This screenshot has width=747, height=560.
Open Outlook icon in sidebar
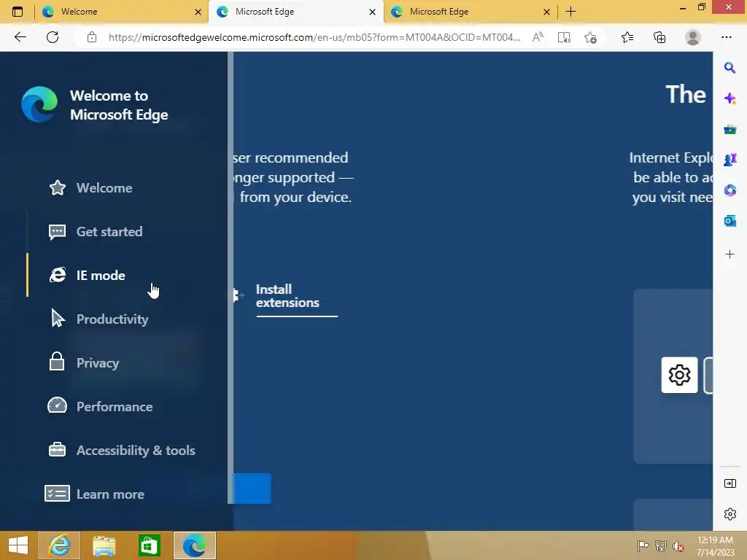pos(729,221)
